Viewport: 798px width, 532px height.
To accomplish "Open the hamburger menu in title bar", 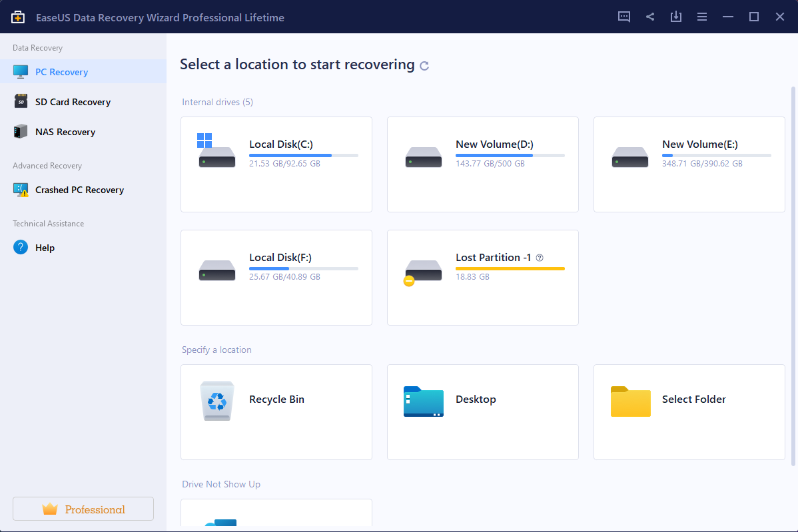I will [702, 17].
